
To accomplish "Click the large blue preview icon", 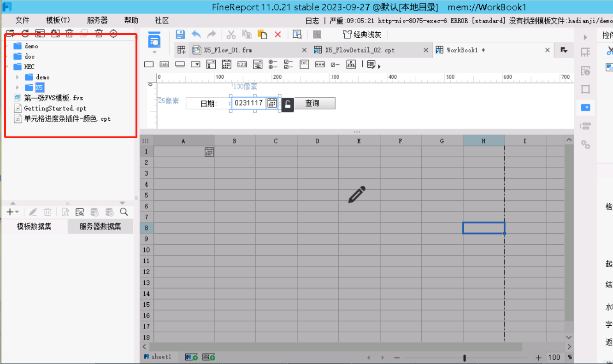I will (154, 40).
